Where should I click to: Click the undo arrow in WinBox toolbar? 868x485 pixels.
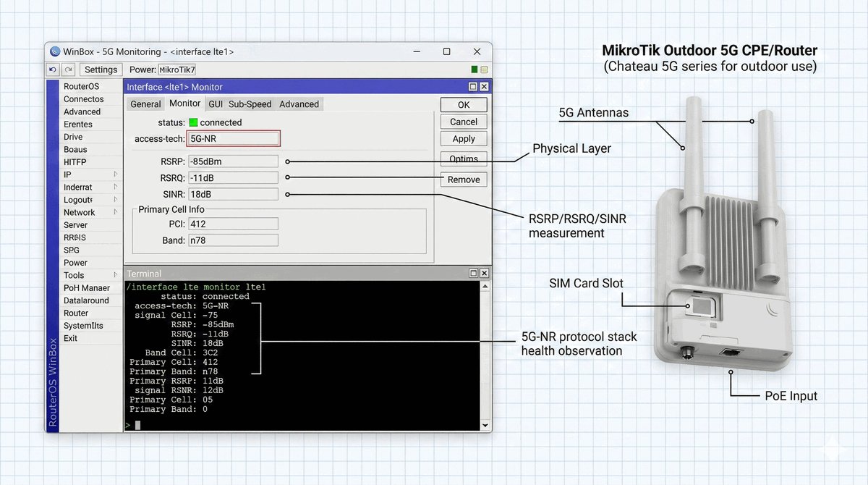(54, 69)
